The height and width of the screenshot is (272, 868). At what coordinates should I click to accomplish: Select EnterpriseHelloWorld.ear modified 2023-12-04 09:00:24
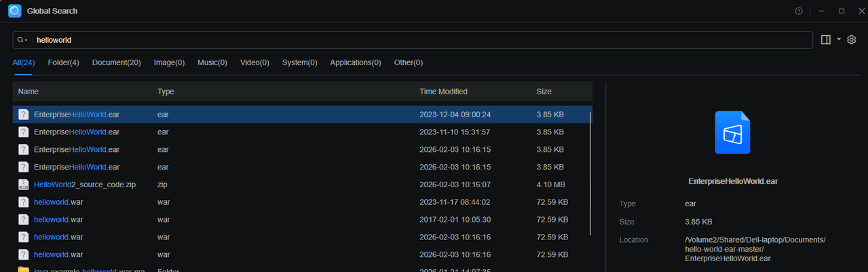point(302,114)
